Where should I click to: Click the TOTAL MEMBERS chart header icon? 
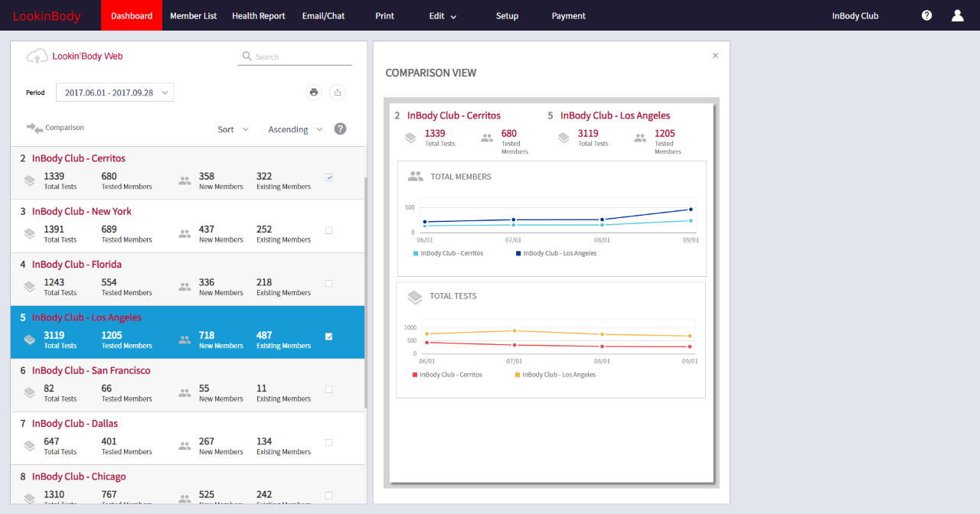click(x=416, y=176)
